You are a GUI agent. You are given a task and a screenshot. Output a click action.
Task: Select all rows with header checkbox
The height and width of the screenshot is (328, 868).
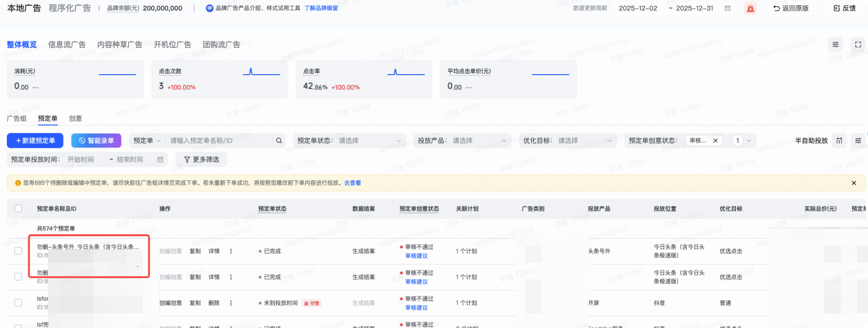18,208
